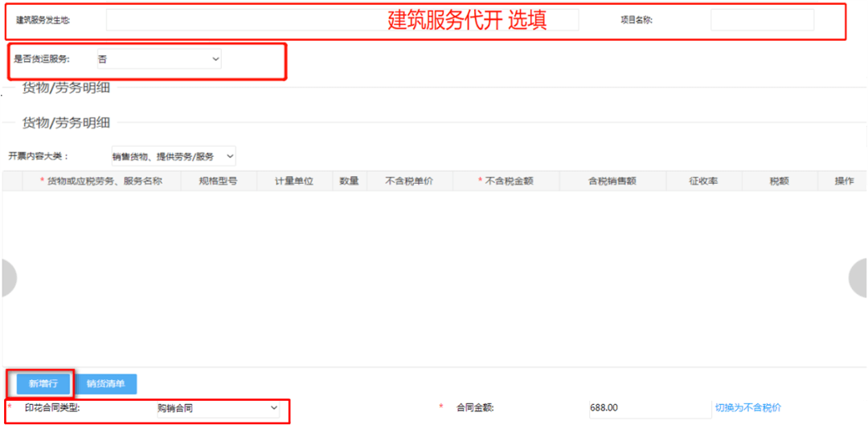Open the 是否货运服务 dropdown

(x=159, y=59)
